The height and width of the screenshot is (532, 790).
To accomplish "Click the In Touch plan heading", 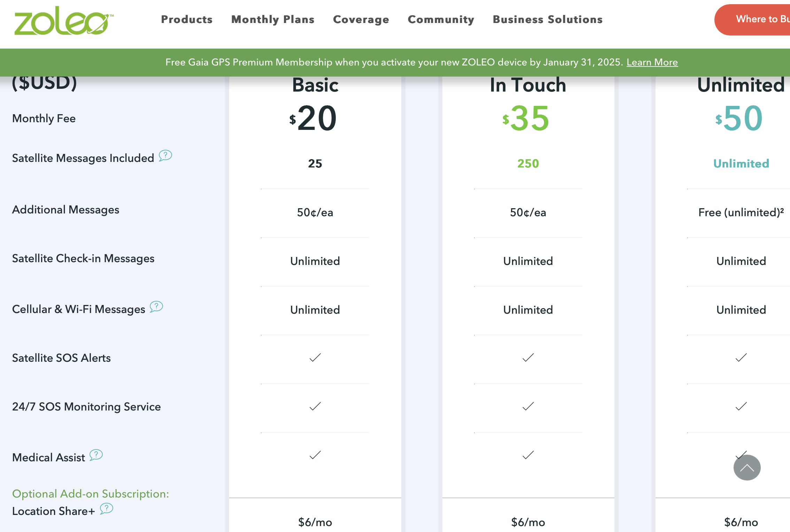I will pos(528,85).
